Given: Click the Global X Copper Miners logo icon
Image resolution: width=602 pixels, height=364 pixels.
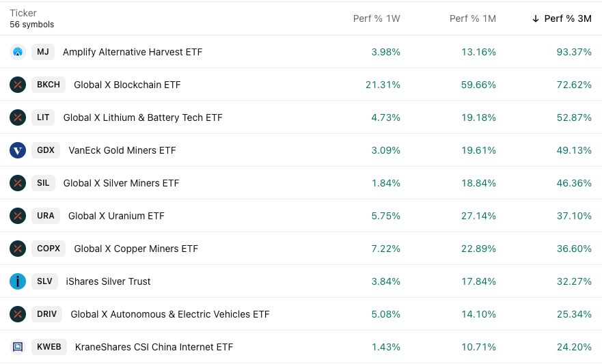Looking at the screenshot, I should coord(18,249).
